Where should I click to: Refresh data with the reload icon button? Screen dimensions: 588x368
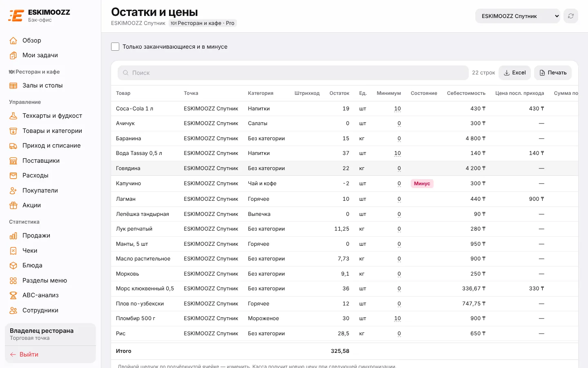(571, 16)
